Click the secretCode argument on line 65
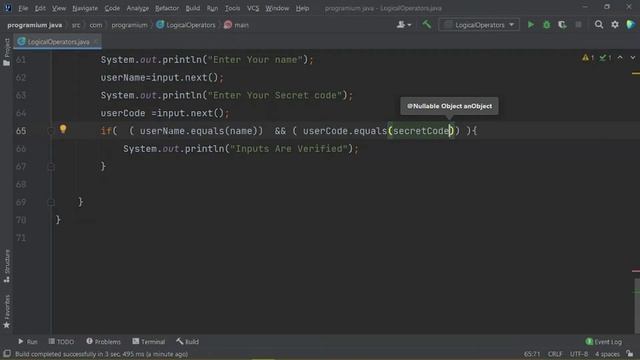The height and width of the screenshot is (360, 640). click(x=420, y=131)
